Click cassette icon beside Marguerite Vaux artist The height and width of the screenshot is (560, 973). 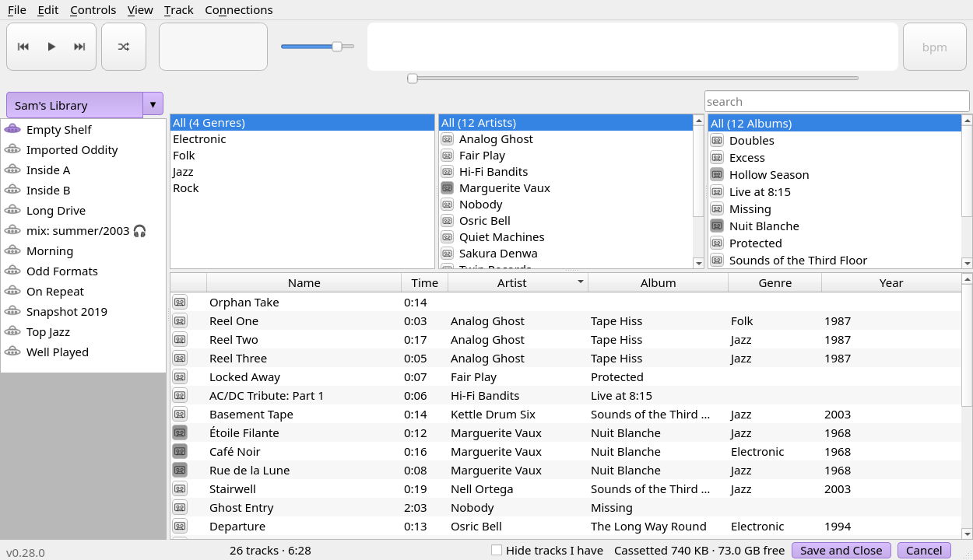click(447, 188)
